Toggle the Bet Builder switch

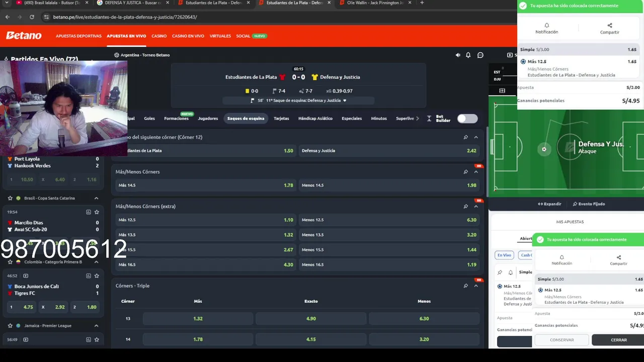pyautogui.click(x=467, y=119)
